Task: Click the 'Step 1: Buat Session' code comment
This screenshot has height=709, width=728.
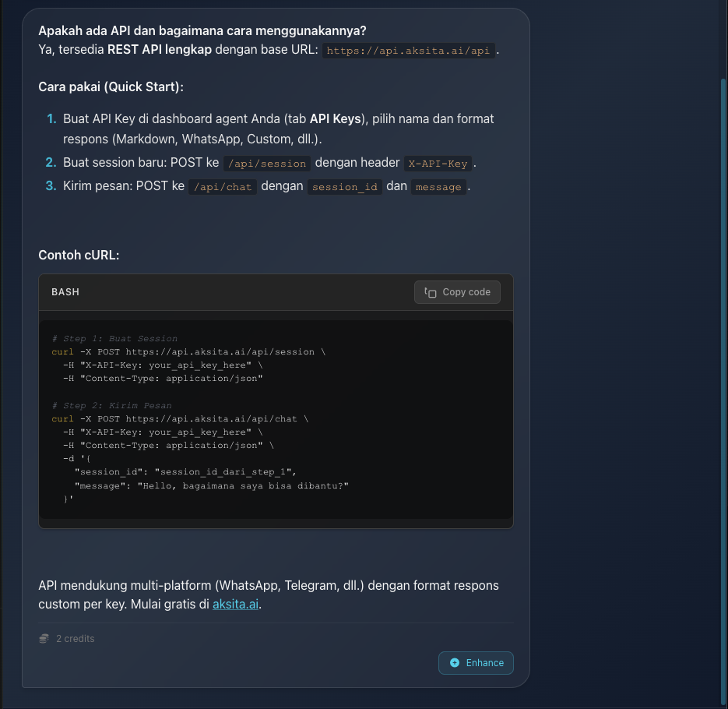Action: click(x=114, y=339)
